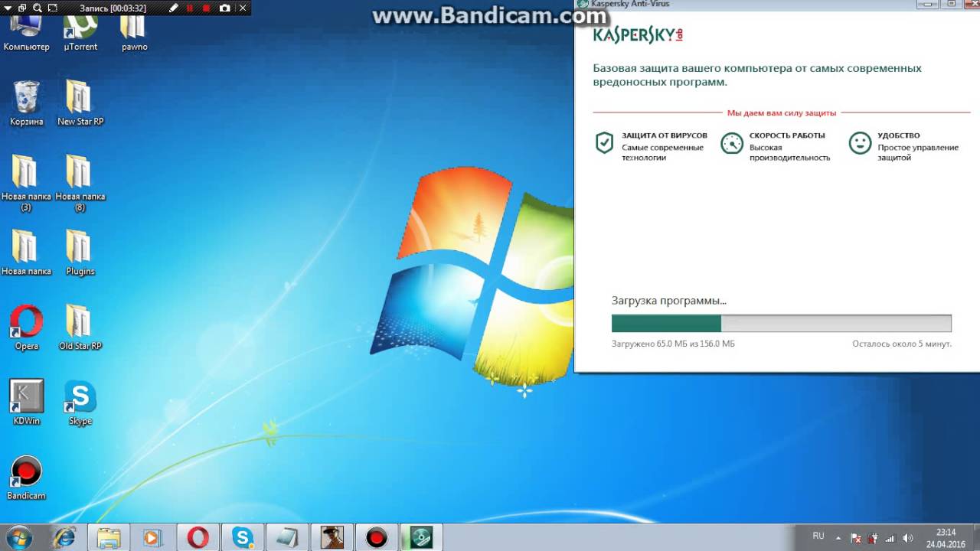Open the Action Center flag icon
The width and height of the screenshot is (980, 551).
(857, 537)
